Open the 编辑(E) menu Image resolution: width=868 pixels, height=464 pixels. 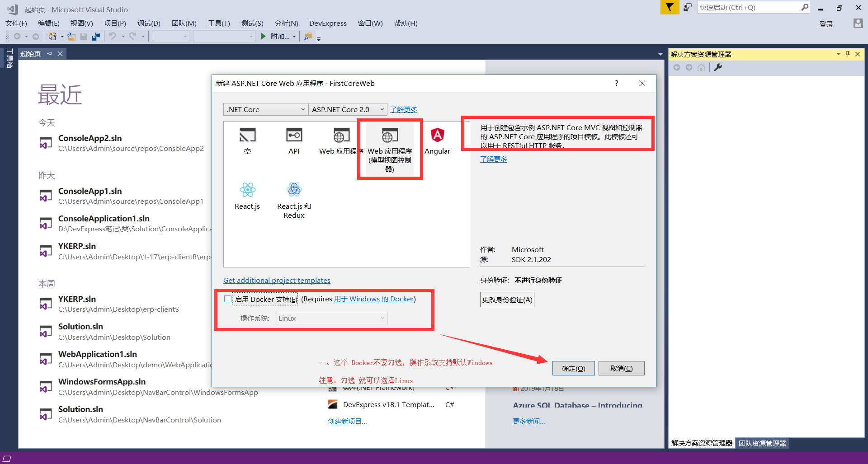(x=48, y=23)
